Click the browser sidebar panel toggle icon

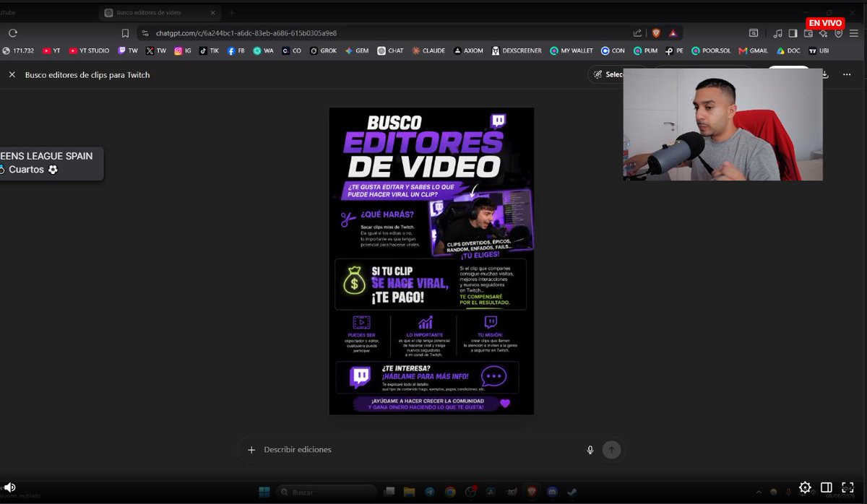[793, 33]
